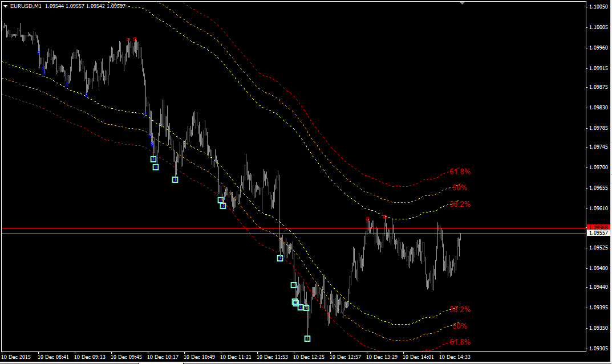This screenshot has width=612, height=364.
Task: Click the 1.09525 price axis label
Action: tap(598, 247)
